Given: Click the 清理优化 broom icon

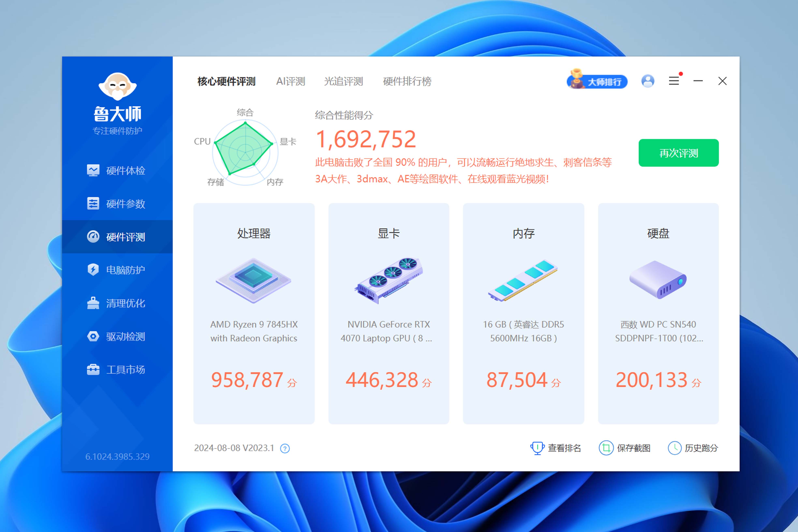Looking at the screenshot, I should pos(93,303).
